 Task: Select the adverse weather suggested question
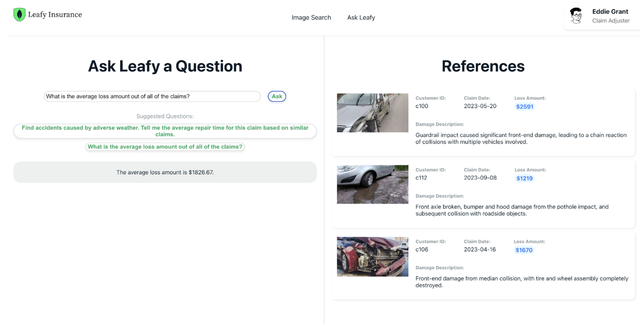(x=165, y=131)
